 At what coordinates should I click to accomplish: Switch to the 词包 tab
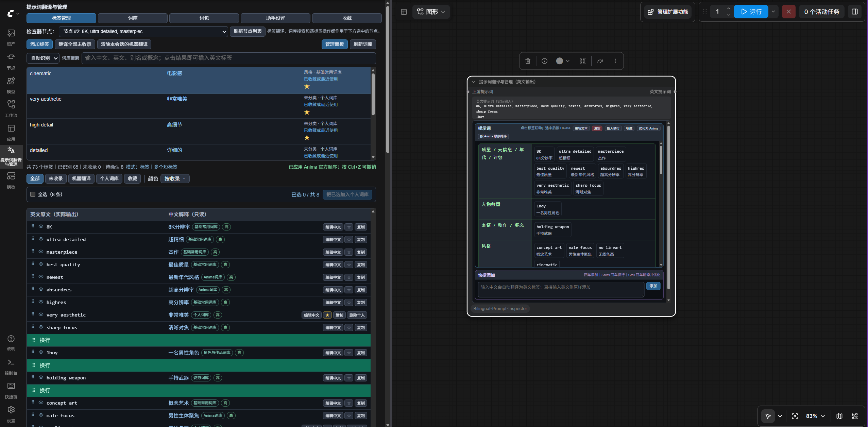click(x=204, y=18)
